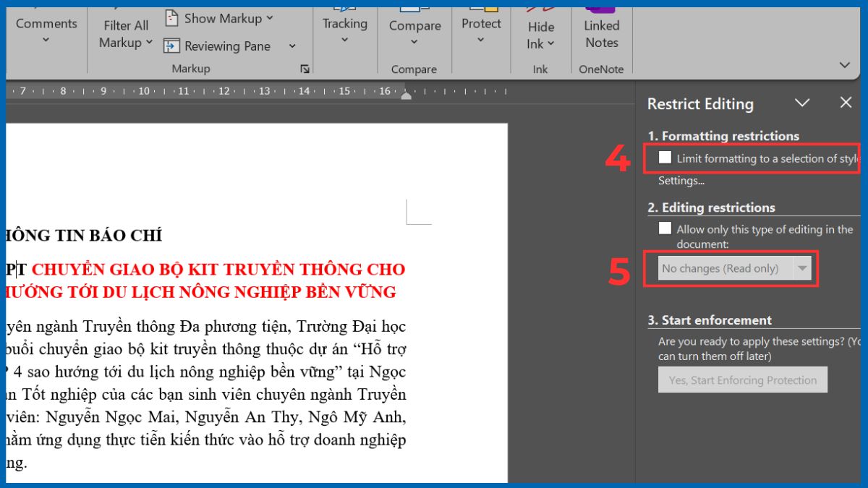The width and height of the screenshot is (868, 488).
Task: Expand the Restrict Editing pane chevron
Action: tap(802, 103)
